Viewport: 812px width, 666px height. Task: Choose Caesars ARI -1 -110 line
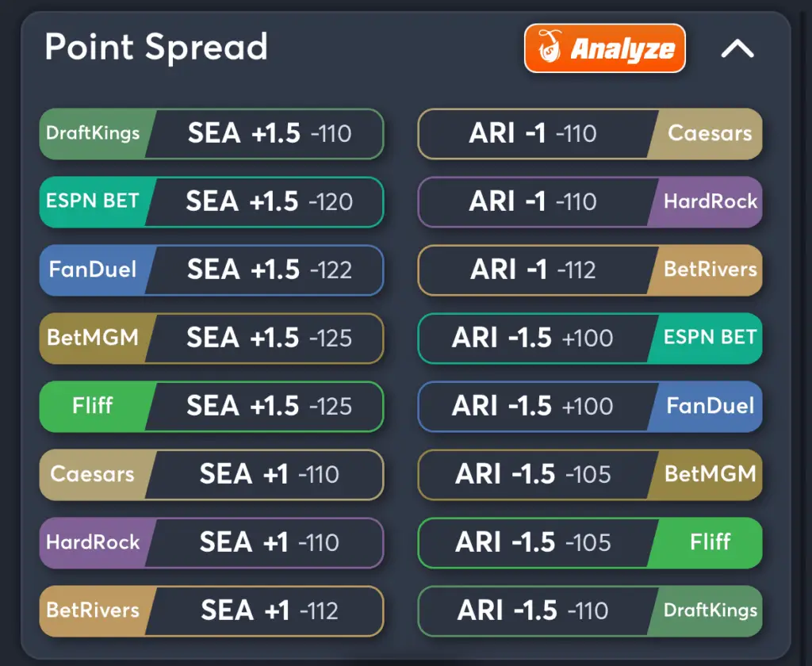pos(590,134)
